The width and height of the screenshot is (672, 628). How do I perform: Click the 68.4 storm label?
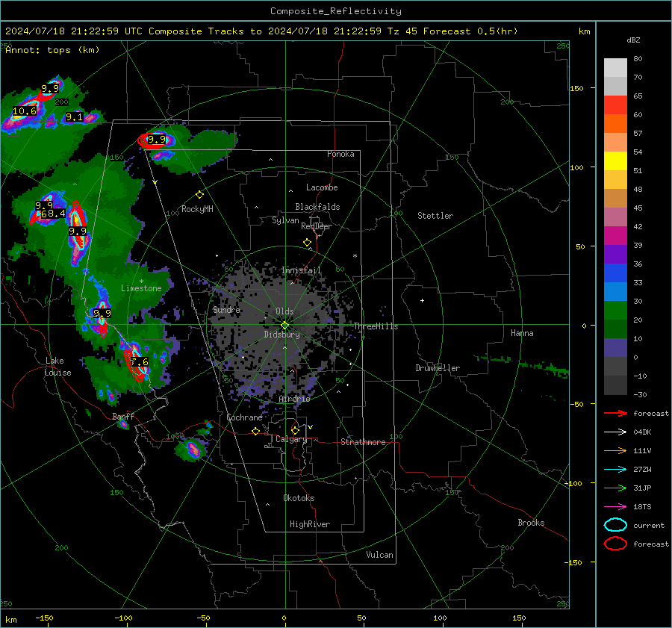(x=53, y=214)
